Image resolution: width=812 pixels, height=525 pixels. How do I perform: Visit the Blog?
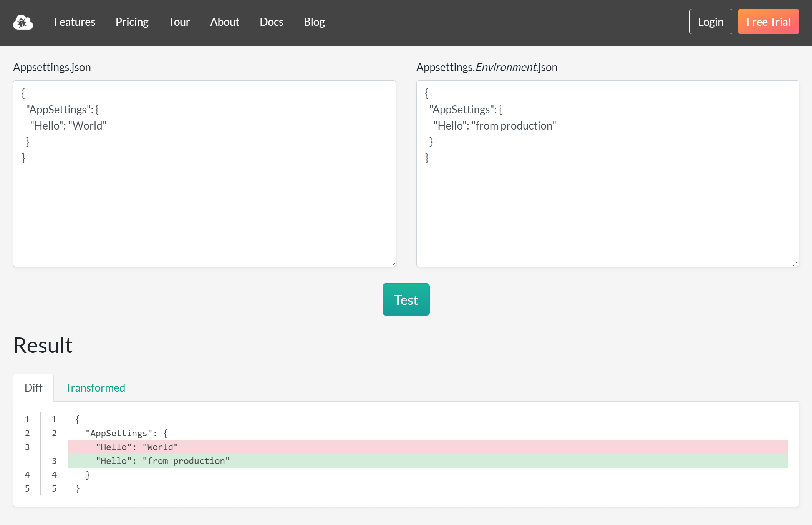314,22
